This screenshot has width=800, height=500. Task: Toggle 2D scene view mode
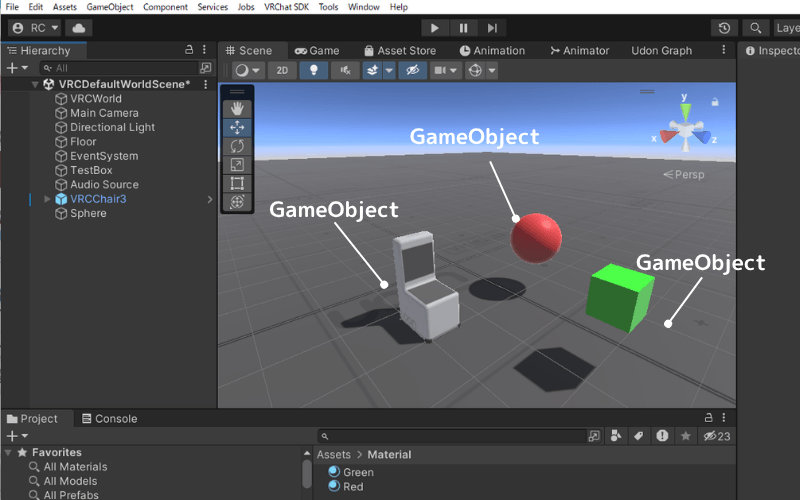[282, 70]
